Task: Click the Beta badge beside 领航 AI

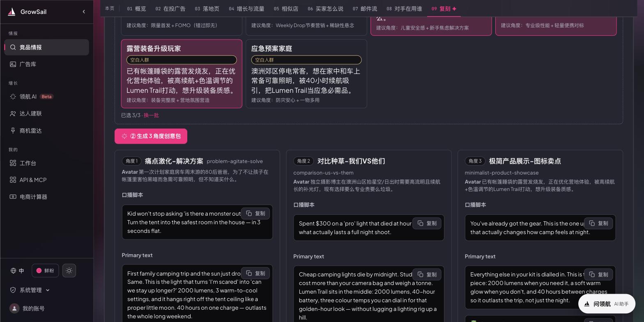Action: [47, 97]
